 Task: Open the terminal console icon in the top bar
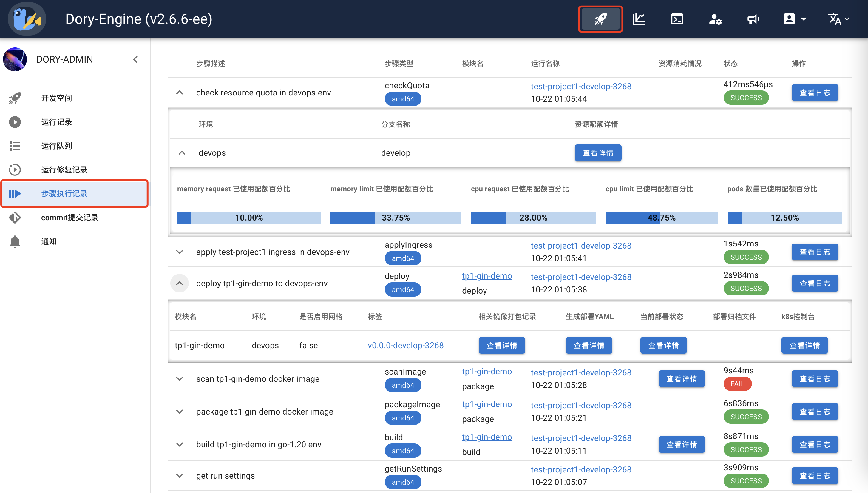pos(677,19)
